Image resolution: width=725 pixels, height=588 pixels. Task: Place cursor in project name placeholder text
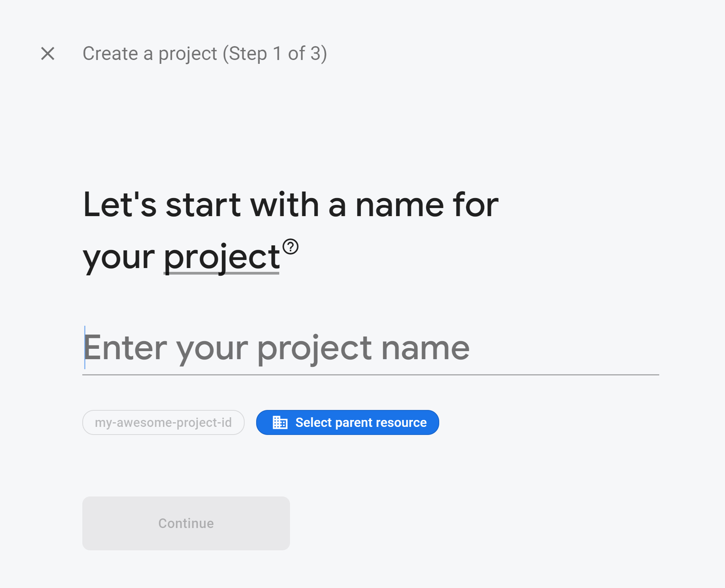click(276, 348)
